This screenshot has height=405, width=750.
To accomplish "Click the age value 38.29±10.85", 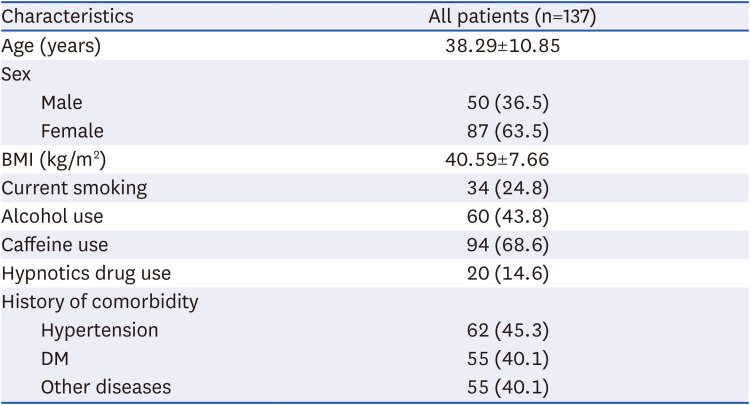I will coord(502,46).
